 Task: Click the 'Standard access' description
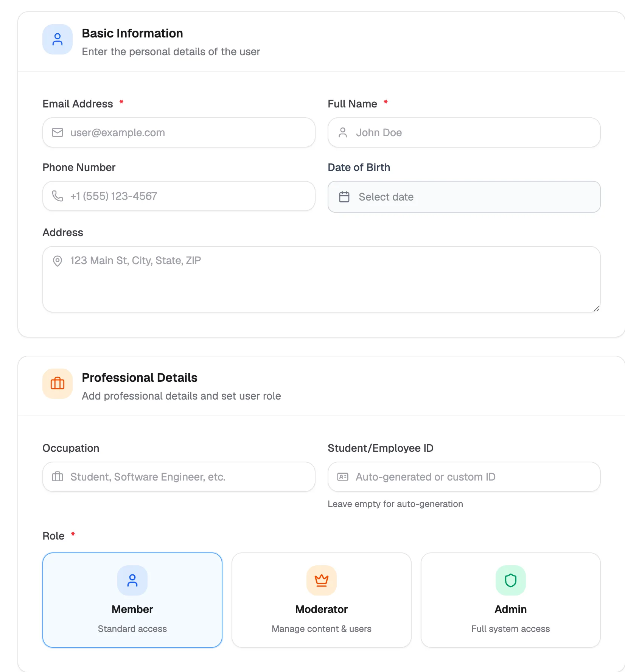coord(132,629)
